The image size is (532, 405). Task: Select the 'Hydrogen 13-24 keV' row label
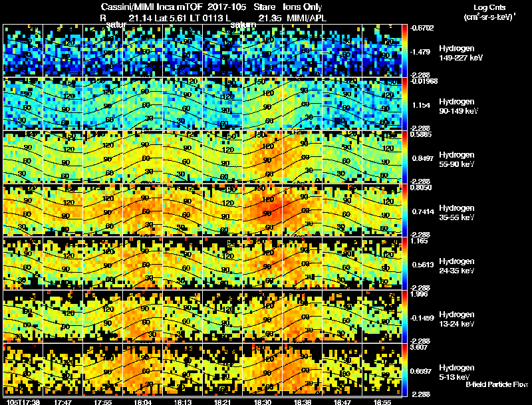click(x=457, y=319)
